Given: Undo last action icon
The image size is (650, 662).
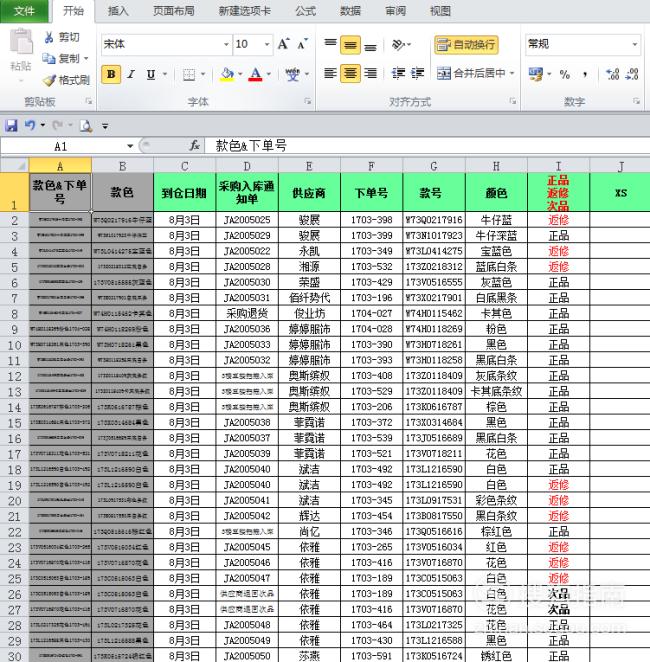Looking at the screenshot, I should coord(30,126).
